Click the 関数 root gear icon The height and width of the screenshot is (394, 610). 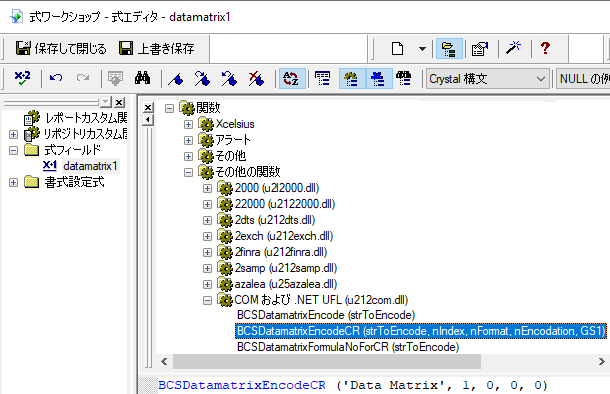pos(187,108)
